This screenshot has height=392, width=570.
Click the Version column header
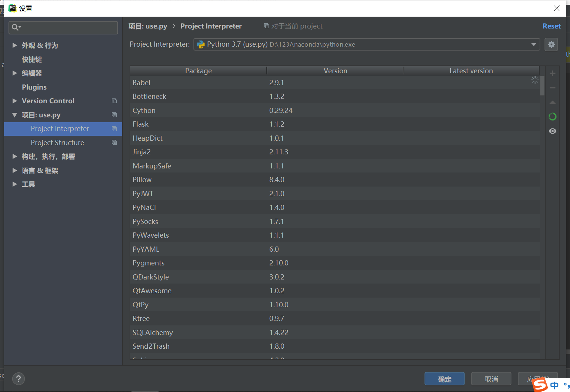coord(335,71)
